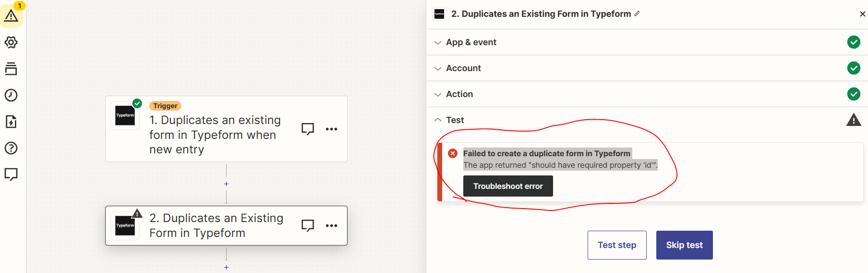Screen dimensions: 868x273
Task: Rename step using pencil icon in panel header
Action: pos(637,14)
